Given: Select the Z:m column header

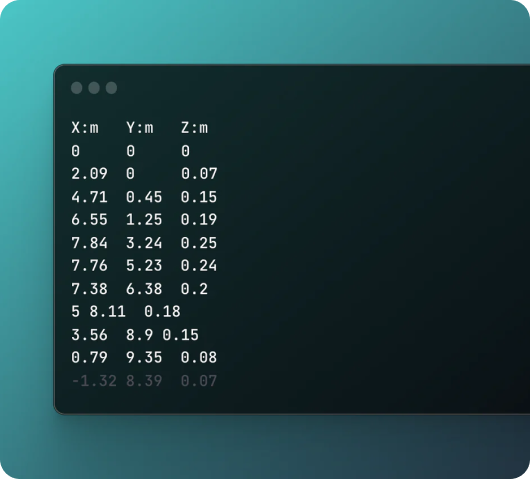Looking at the screenshot, I should point(194,128).
